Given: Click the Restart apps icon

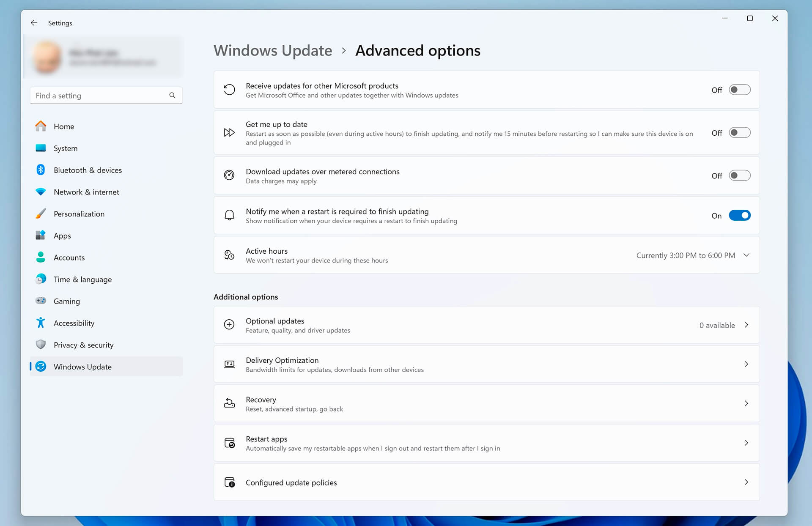Looking at the screenshot, I should coord(229,443).
